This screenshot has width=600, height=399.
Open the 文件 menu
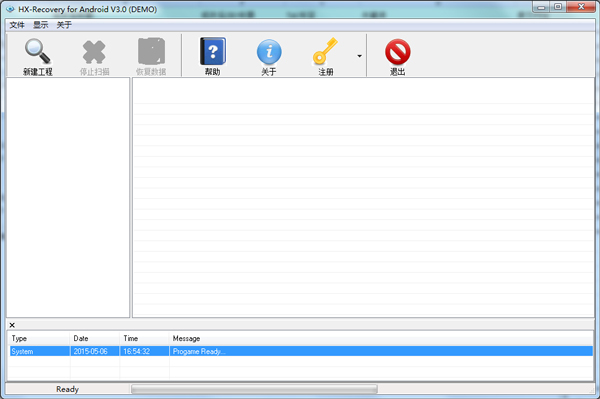(17, 25)
